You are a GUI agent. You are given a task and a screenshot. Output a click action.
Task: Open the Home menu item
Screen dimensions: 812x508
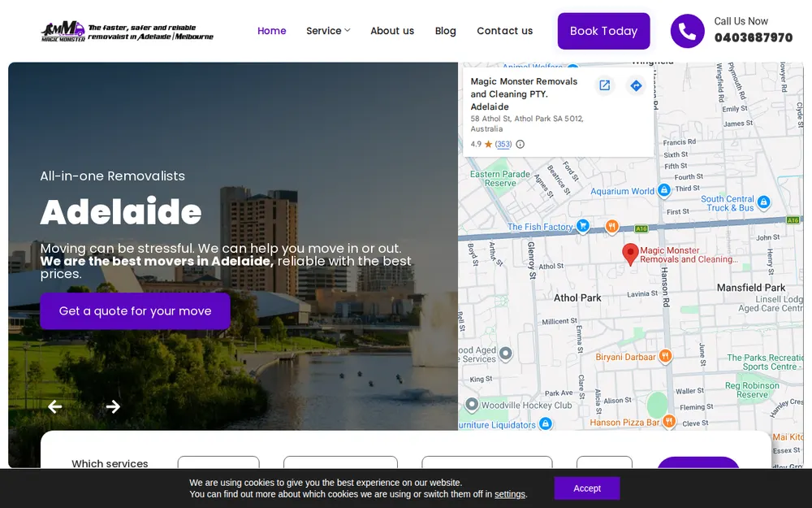click(272, 31)
